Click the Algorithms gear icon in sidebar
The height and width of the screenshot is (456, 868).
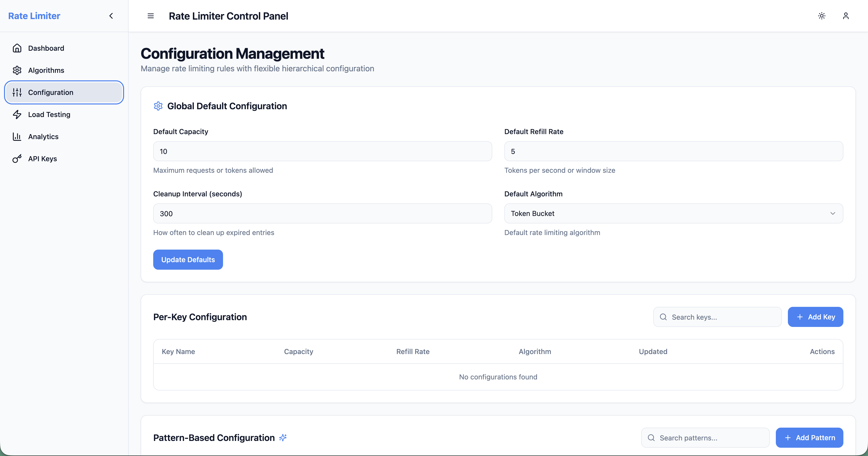[17, 70]
